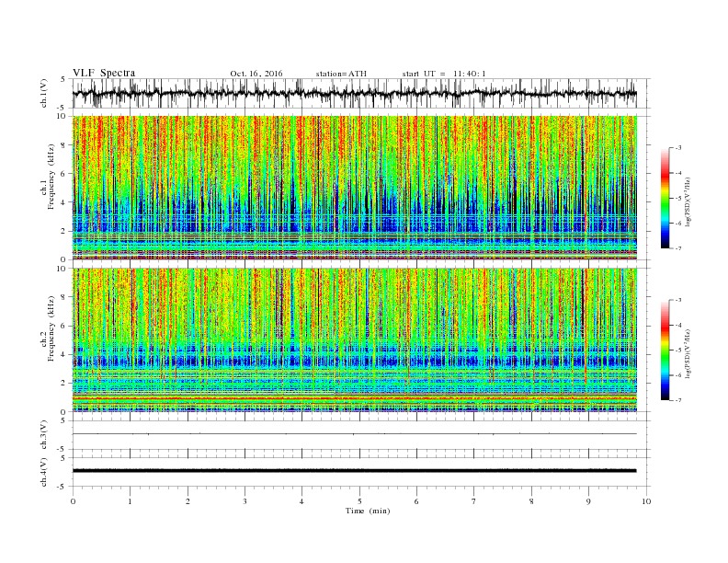Select the "start UT = 11:40:1" header text
Screen dimensions: 728x563
(x=444, y=74)
